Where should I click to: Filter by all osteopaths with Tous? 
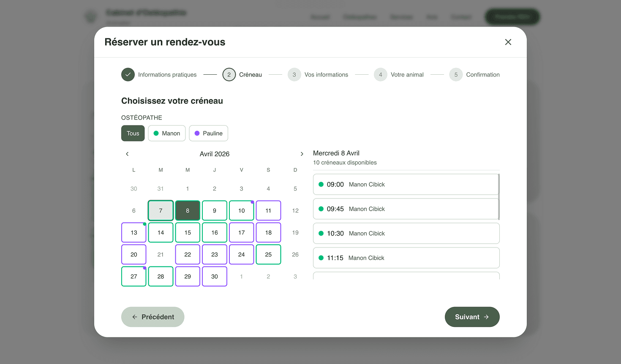pyautogui.click(x=133, y=133)
